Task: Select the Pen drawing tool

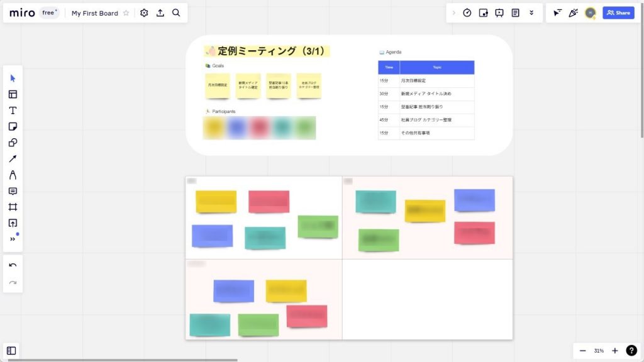Action: point(13,175)
